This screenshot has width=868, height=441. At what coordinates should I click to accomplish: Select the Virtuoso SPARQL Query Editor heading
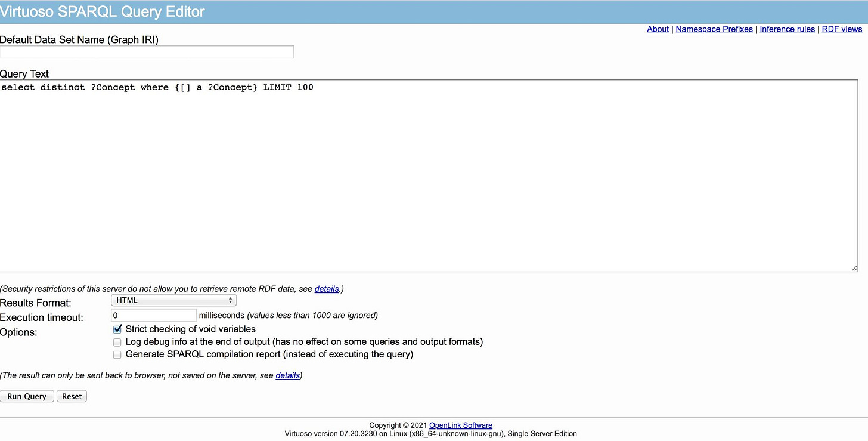102,11
